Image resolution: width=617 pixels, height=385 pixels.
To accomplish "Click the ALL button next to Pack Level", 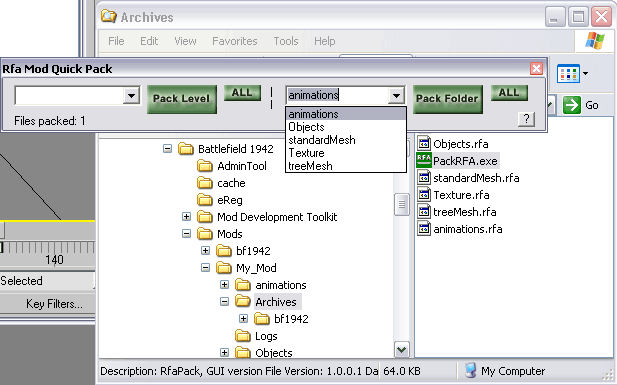I will tap(242, 93).
